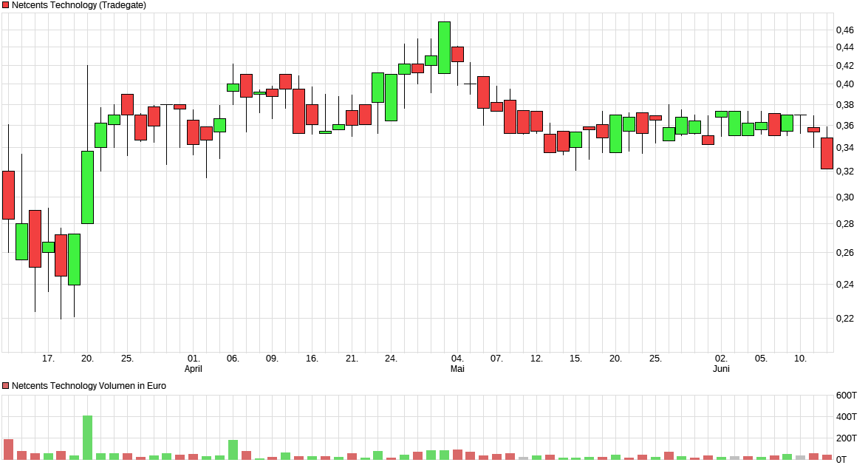This screenshot has width=868, height=468.
Task: Click the tall green candle reaching the chart high
Action: (x=444, y=47)
